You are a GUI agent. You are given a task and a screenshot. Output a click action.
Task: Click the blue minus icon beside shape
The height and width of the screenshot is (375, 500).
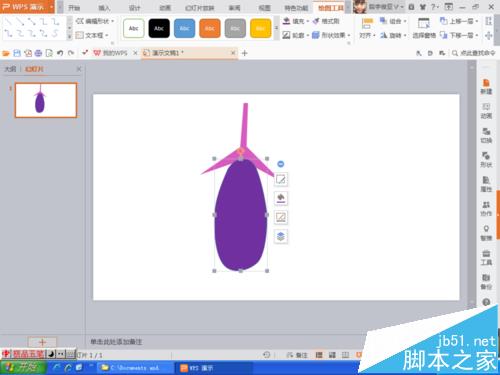pos(281,164)
